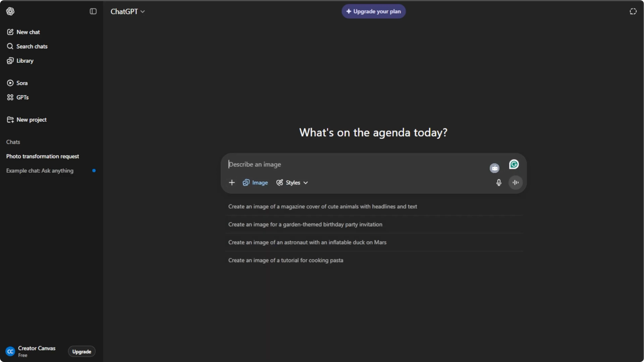
Task: Click the sparkle icon on Upgrade your plan
Action: click(x=349, y=11)
